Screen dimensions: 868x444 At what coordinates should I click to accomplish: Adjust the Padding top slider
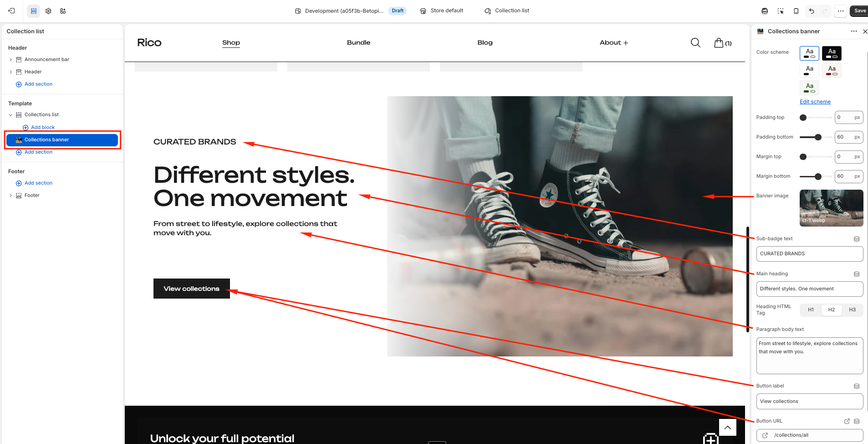[816, 118]
